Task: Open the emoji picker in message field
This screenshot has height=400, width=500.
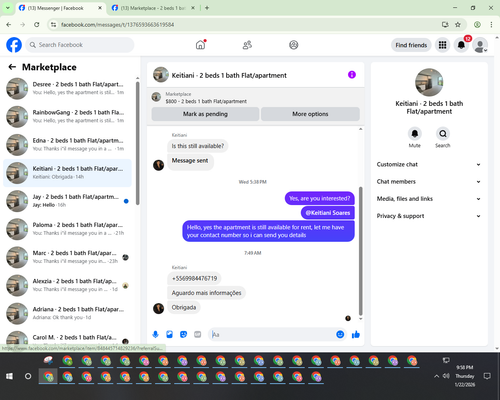Action: pyautogui.click(x=340, y=334)
